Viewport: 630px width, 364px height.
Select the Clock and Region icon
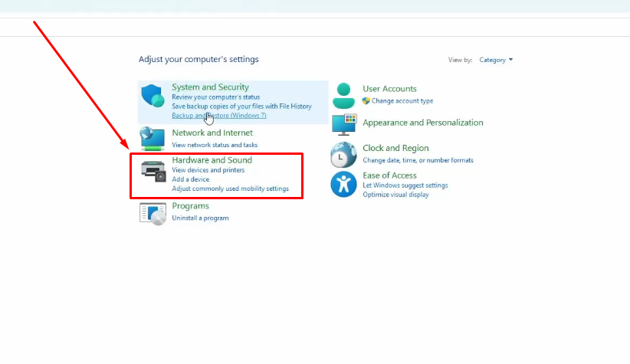[343, 154]
